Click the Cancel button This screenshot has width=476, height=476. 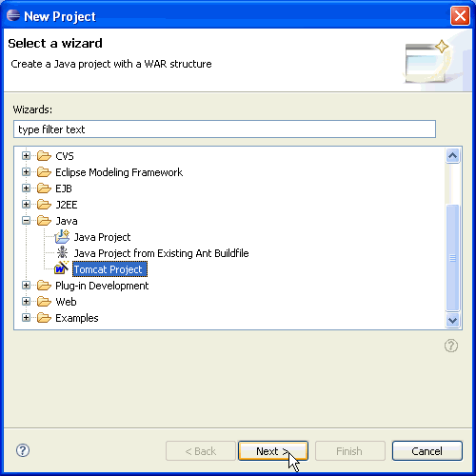[x=427, y=450]
